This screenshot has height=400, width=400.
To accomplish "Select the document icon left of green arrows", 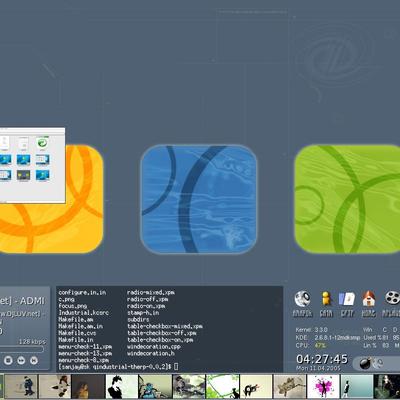I will point(23,143).
